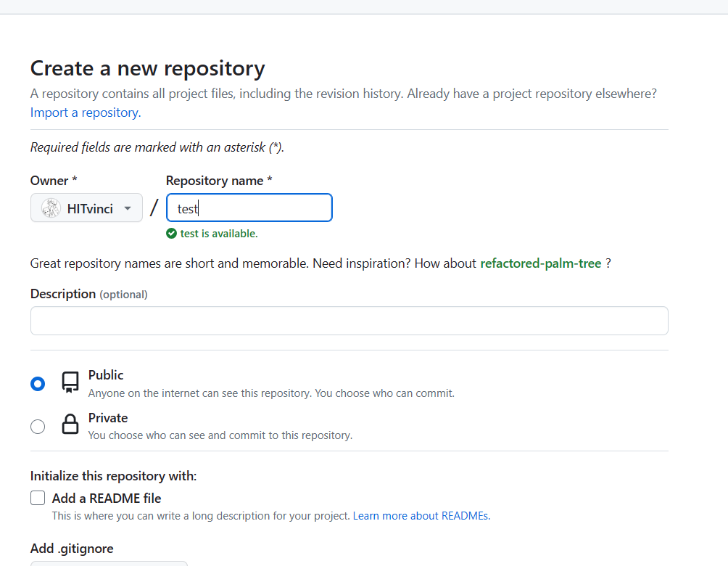This screenshot has width=728, height=566.
Task: Open the HITvinci owner dropdown
Action: (x=86, y=208)
